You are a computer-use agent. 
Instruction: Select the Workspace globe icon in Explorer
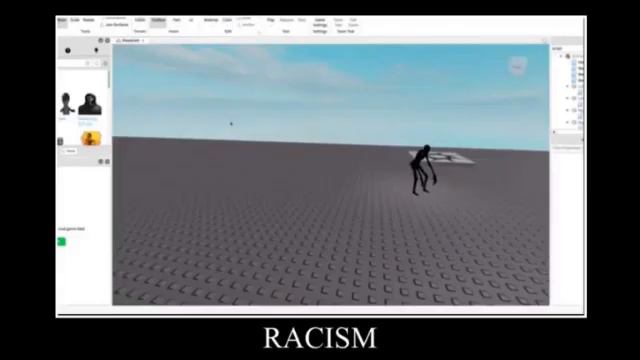pos(568,56)
